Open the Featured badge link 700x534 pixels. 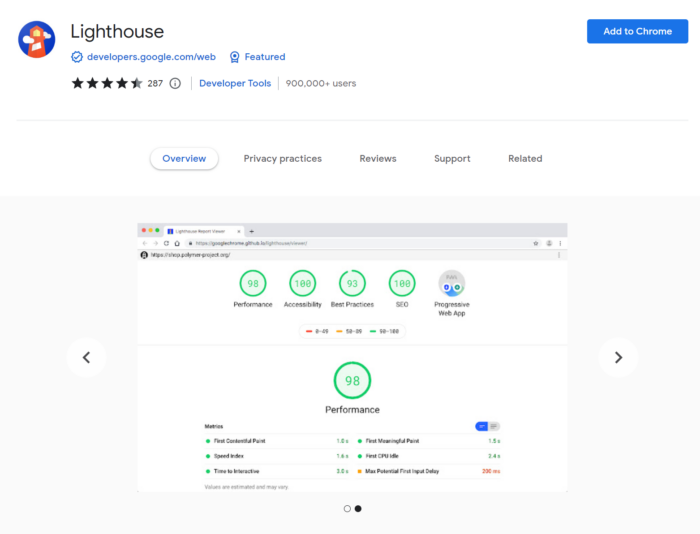tap(265, 57)
